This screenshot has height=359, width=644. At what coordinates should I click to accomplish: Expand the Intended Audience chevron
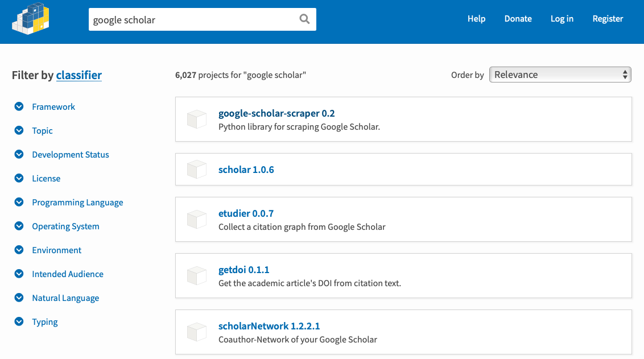click(x=19, y=274)
